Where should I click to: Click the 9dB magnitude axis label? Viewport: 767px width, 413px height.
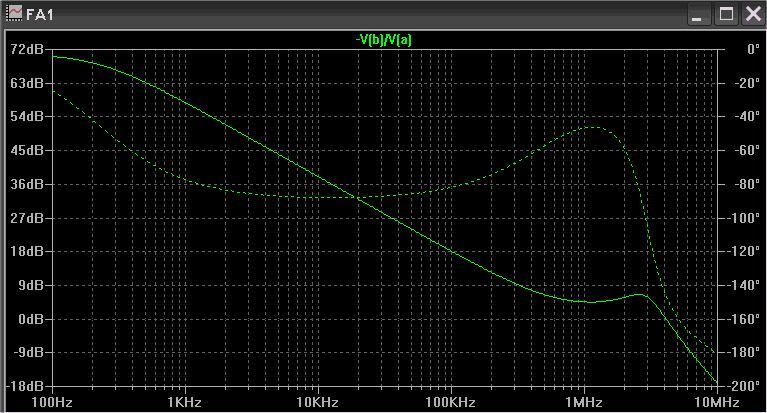click(x=31, y=285)
